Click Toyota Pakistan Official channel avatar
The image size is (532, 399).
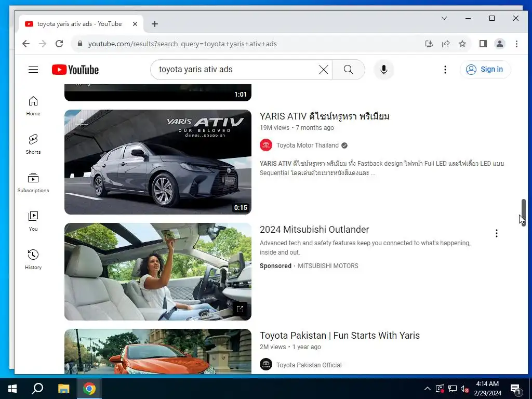tap(266, 364)
